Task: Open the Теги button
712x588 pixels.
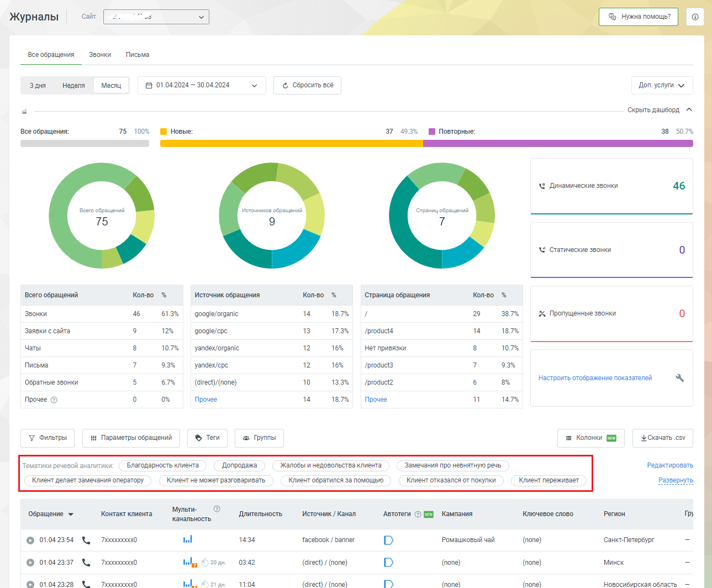Action: [207, 438]
